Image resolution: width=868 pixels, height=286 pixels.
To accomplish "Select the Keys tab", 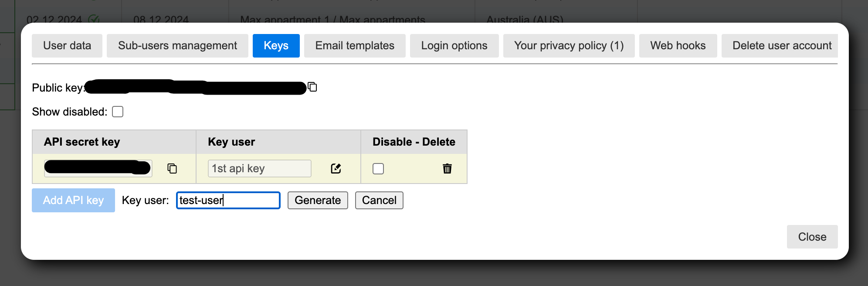I will coord(276,46).
